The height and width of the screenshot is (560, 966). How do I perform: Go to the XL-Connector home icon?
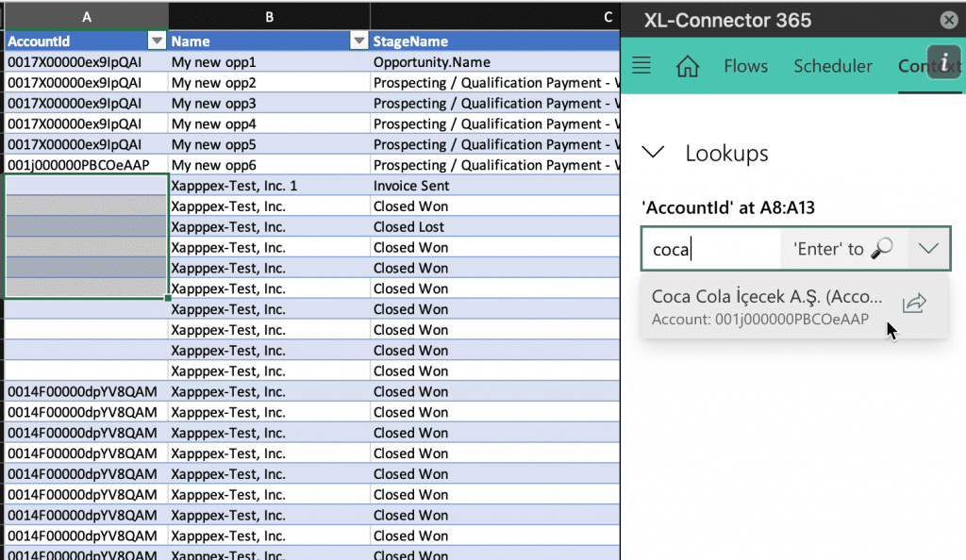688,66
